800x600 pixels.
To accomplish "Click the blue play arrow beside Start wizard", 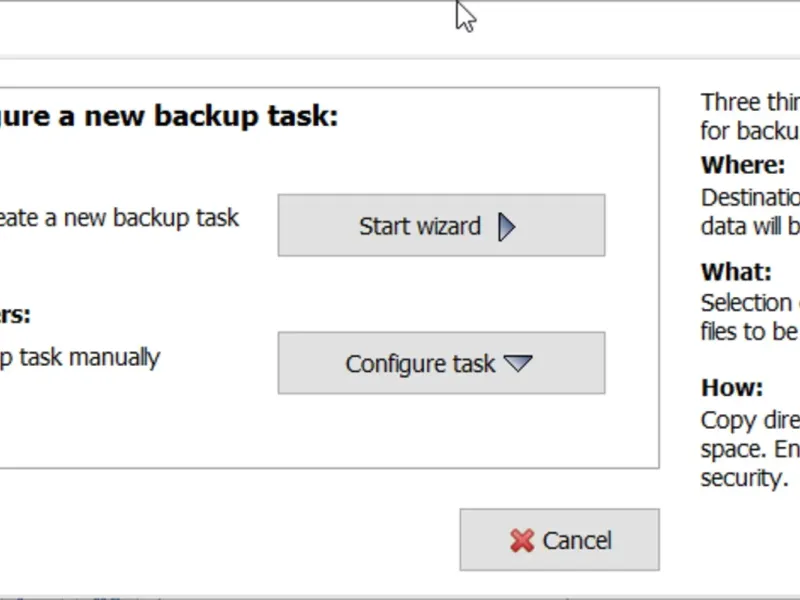I will point(506,227).
